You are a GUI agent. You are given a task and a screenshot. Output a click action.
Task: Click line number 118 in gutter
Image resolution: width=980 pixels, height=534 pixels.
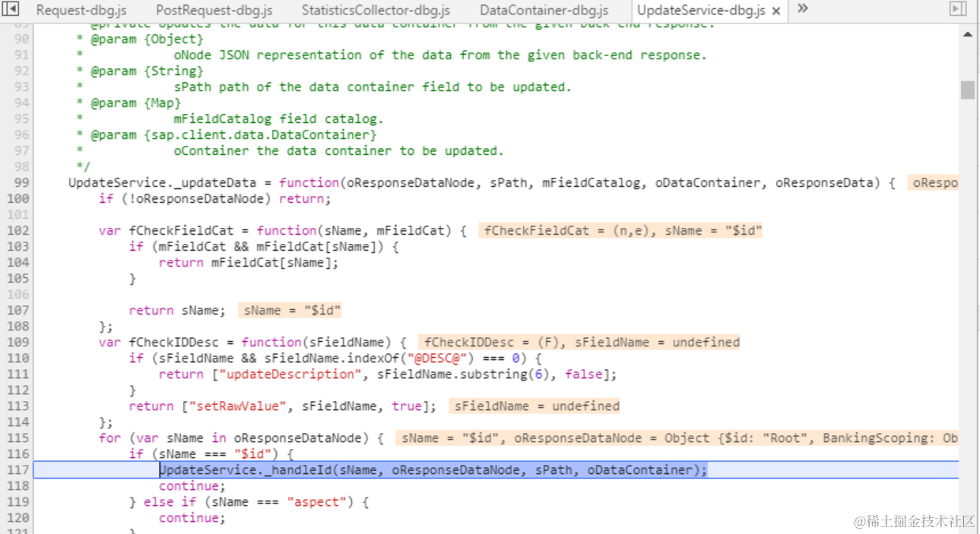pyautogui.click(x=19, y=485)
